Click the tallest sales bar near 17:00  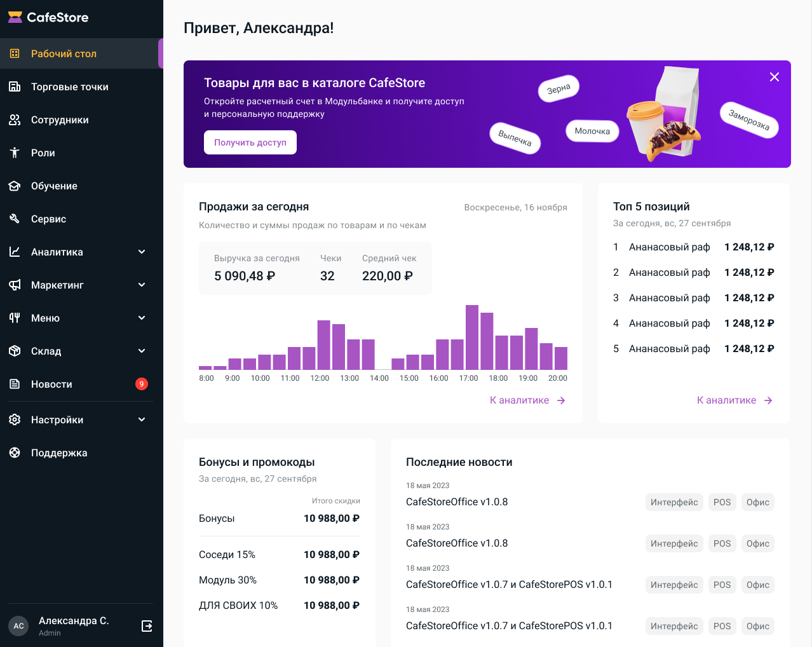coord(472,337)
